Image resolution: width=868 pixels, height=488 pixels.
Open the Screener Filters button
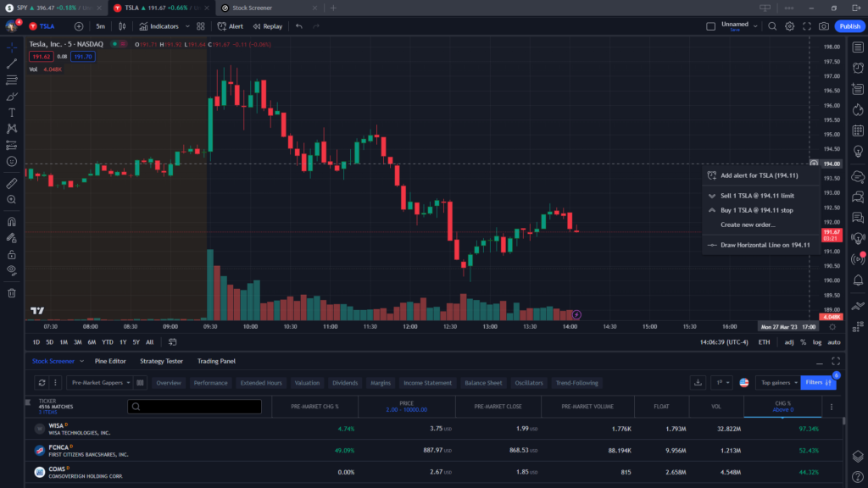click(x=819, y=383)
